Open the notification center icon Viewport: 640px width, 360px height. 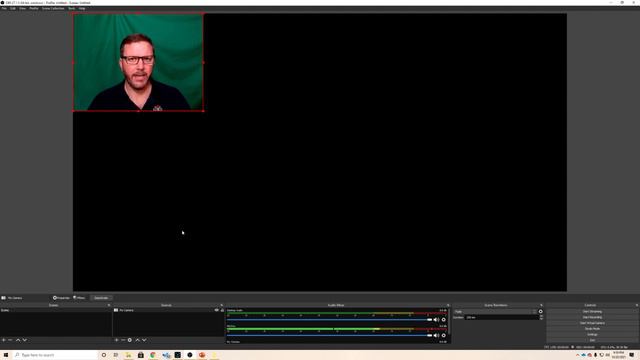click(632, 355)
